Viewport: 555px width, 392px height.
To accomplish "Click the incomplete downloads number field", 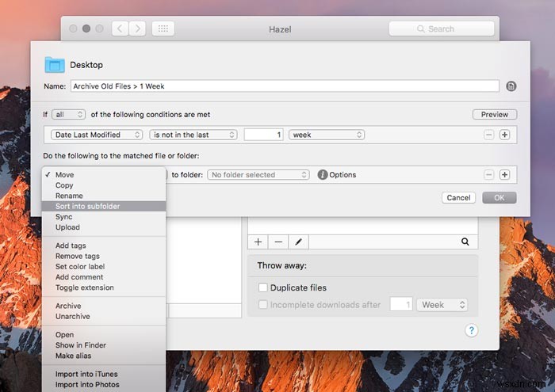I will [x=401, y=304].
